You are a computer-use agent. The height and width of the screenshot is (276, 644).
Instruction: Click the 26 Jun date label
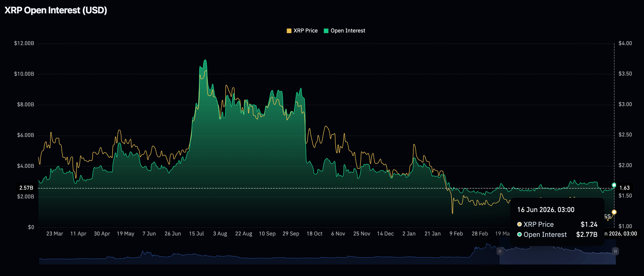[x=173, y=234]
